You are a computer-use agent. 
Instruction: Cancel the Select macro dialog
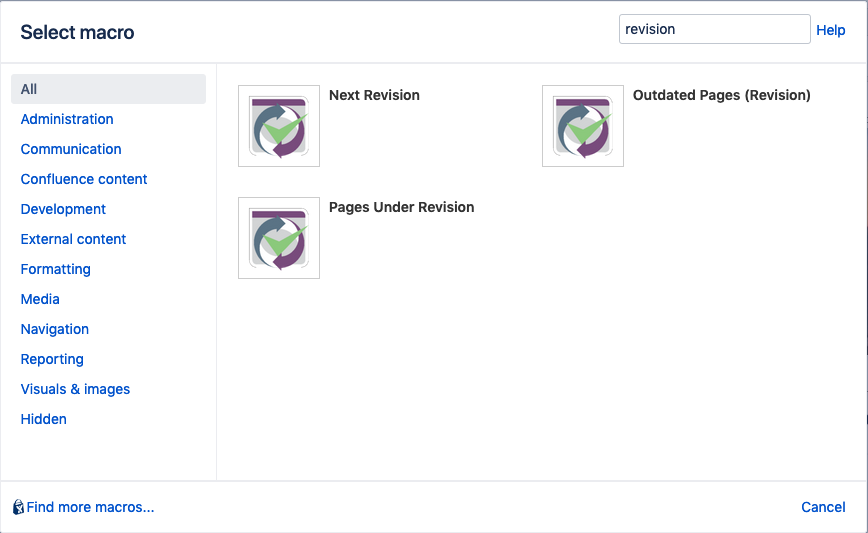[823, 507]
